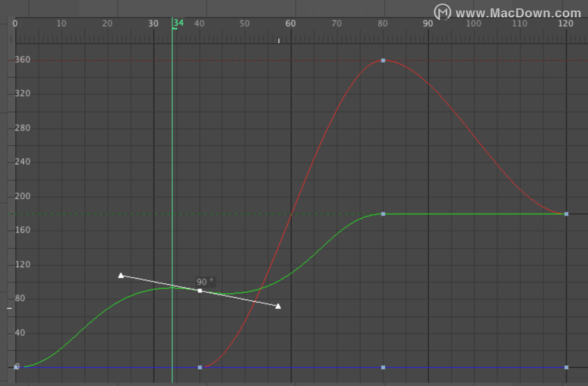Click the 280 value axis label

point(22,128)
